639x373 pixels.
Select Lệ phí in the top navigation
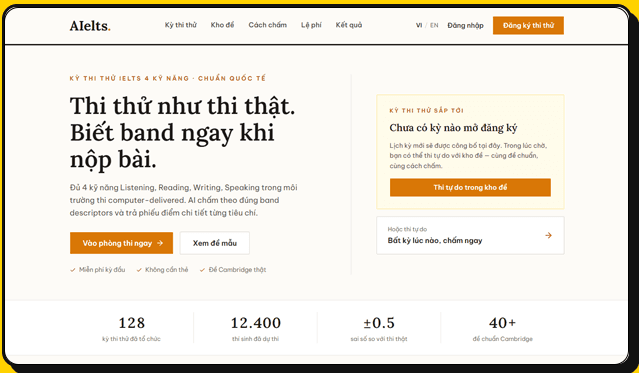311,25
